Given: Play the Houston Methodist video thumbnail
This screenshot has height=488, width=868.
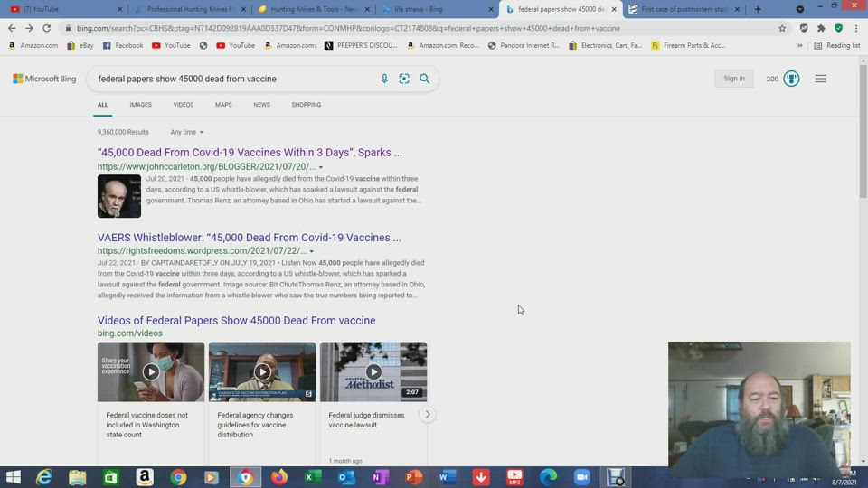Looking at the screenshot, I should pyautogui.click(x=373, y=371).
